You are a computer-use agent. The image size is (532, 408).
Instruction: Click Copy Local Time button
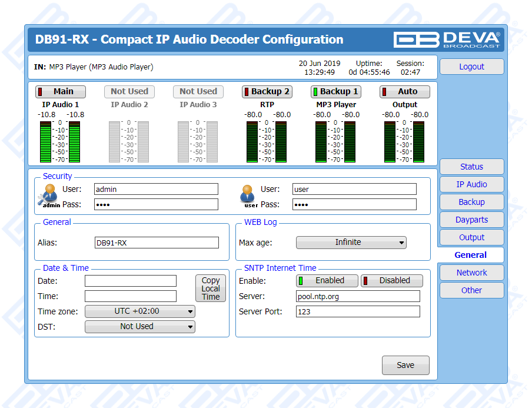(x=210, y=288)
